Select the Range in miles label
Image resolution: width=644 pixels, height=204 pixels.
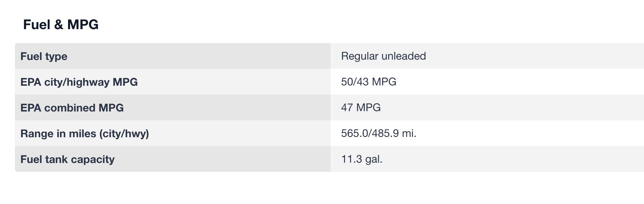85,134
